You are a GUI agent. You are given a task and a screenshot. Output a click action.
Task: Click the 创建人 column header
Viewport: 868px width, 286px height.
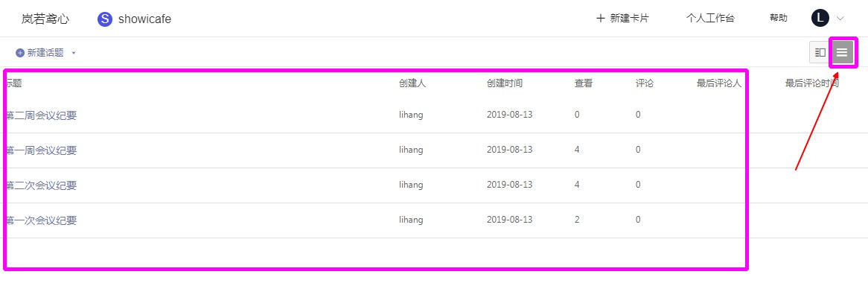click(x=412, y=83)
